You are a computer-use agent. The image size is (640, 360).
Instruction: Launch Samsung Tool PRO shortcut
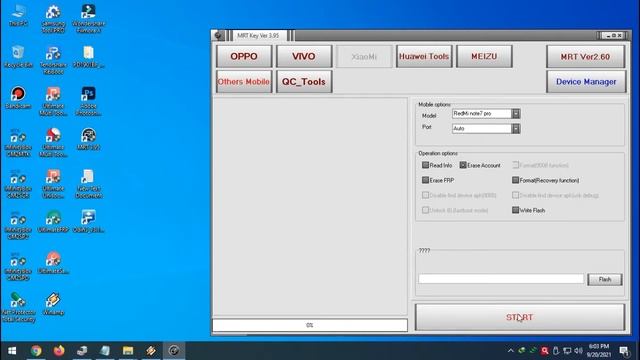click(x=53, y=19)
